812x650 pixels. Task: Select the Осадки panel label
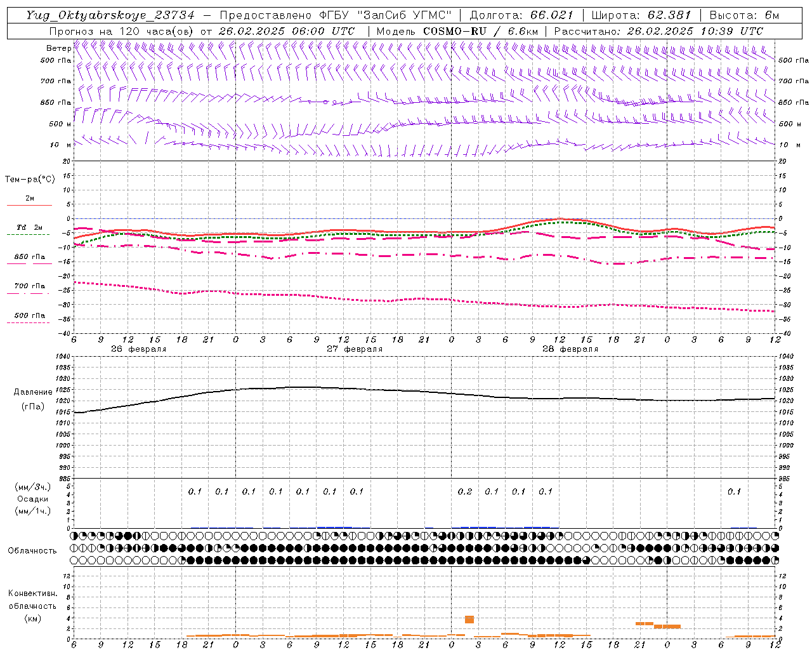pos(33,499)
